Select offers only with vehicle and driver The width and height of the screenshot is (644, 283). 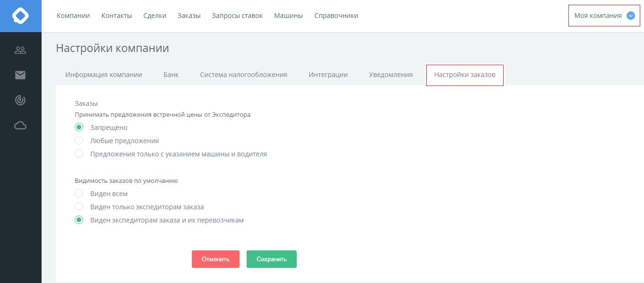(79, 154)
